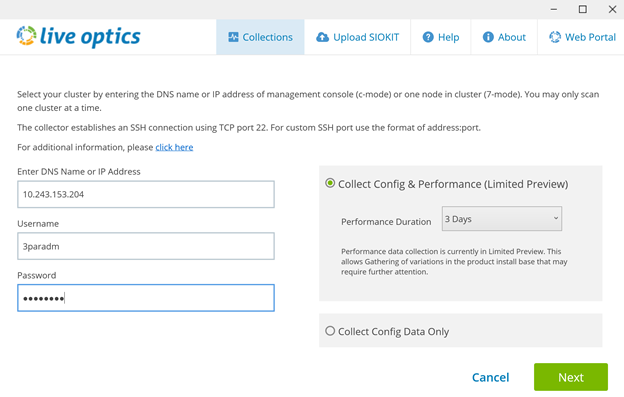The image size is (624, 397).
Task: Click the 'Enter DNS Name or IP Address' label
Action: tap(79, 171)
